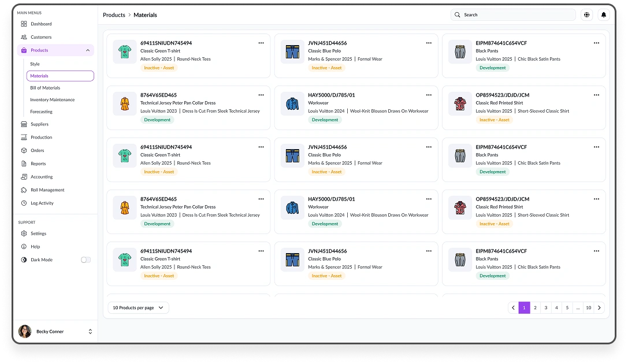Go to pagination page 2
This screenshot has height=364, width=628.
coord(535,308)
